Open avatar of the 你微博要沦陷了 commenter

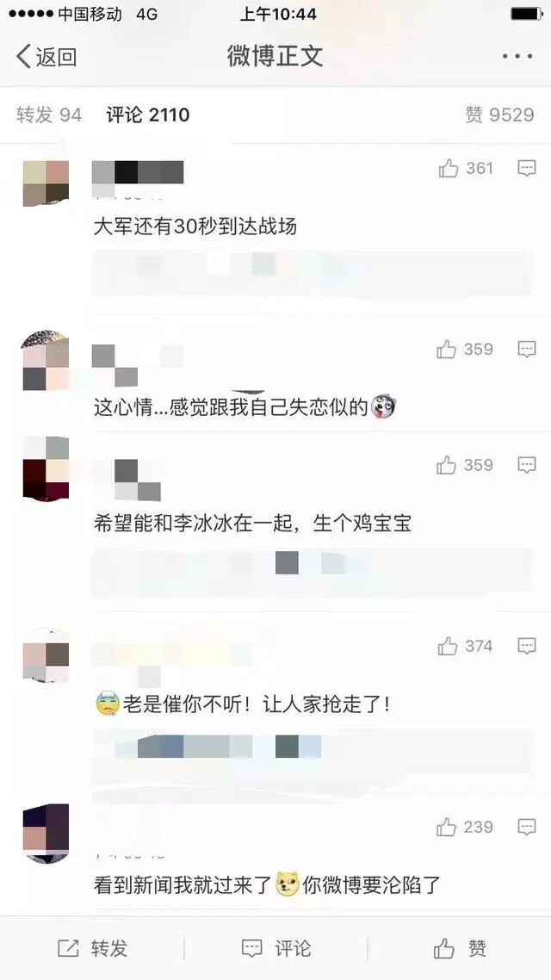click(46, 833)
